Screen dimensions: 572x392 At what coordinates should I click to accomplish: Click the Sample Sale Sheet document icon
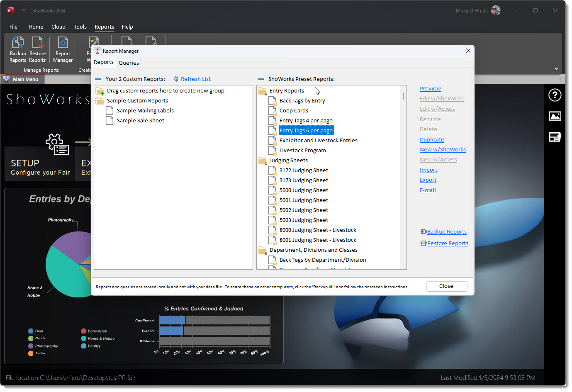pos(110,121)
